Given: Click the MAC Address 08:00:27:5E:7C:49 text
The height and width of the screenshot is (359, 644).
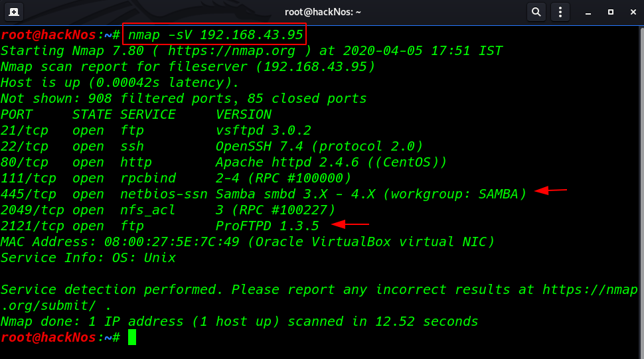Looking at the screenshot, I should (x=120, y=242).
